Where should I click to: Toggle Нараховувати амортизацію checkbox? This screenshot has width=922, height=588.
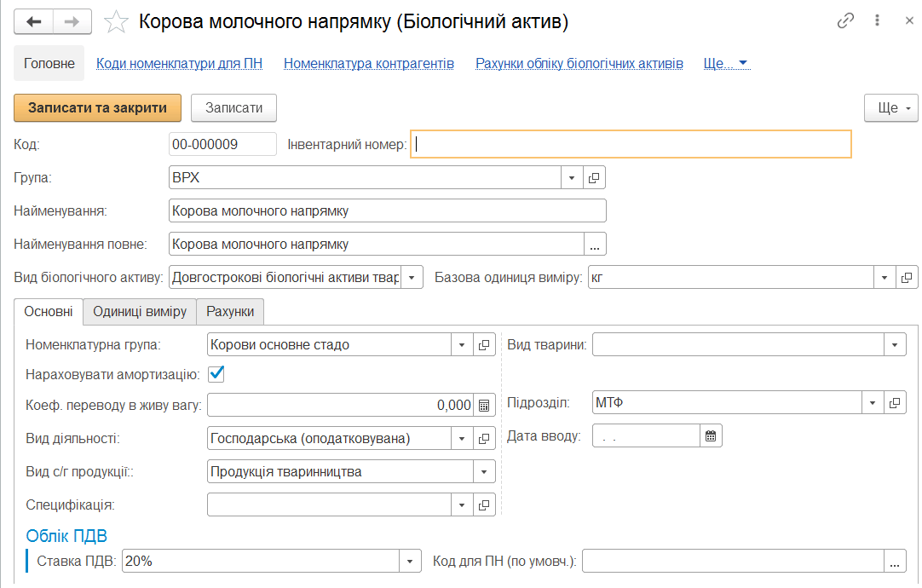pyautogui.click(x=216, y=374)
